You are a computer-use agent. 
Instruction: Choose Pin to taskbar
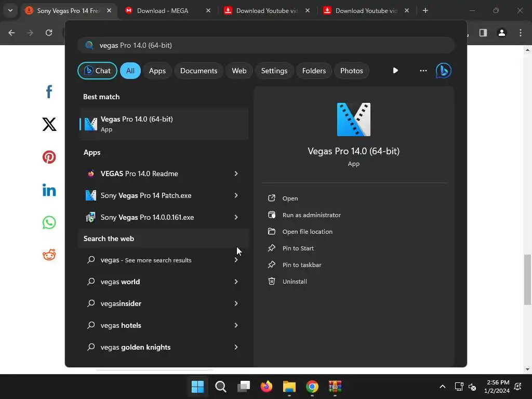click(x=302, y=264)
